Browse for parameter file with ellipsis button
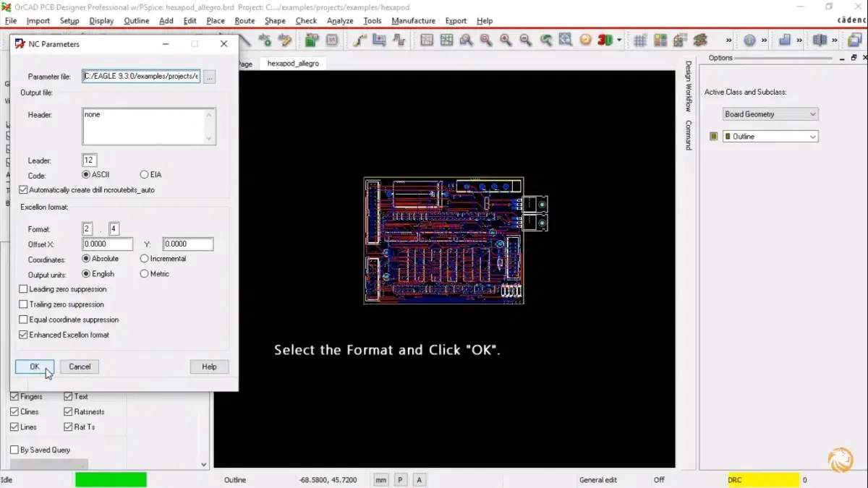Image resolution: width=868 pixels, height=488 pixels. [209, 77]
